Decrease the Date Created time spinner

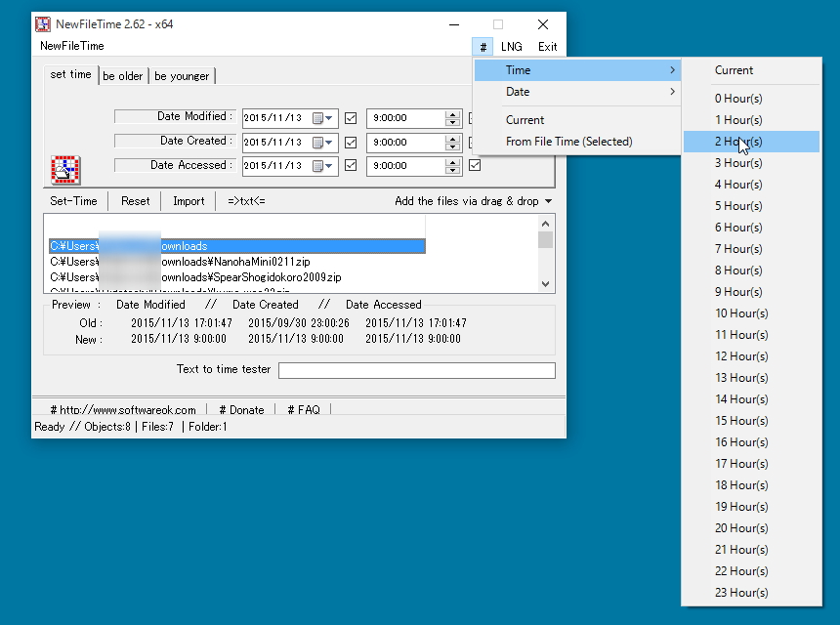[x=452, y=146]
